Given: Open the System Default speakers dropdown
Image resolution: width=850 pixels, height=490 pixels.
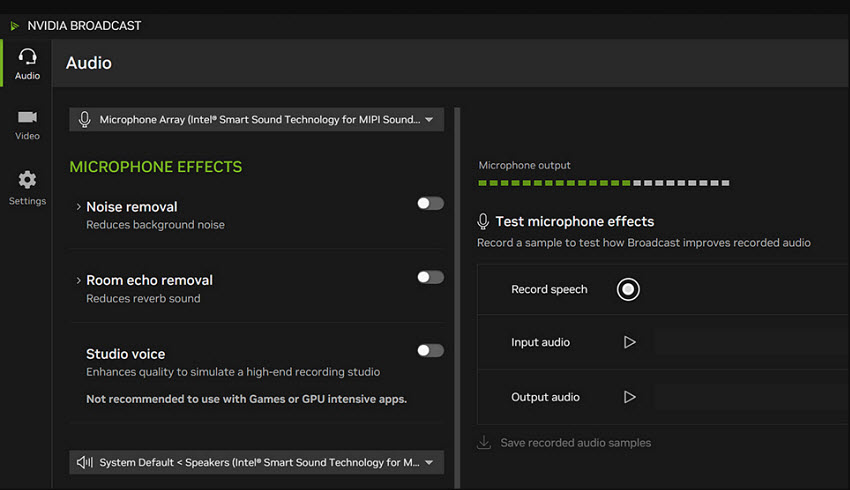Looking at the screenshot, I should [256, 462].
